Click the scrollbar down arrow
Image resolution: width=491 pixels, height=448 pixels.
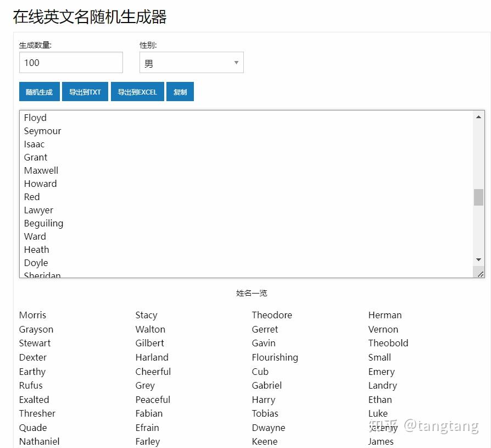coord(478,259)
